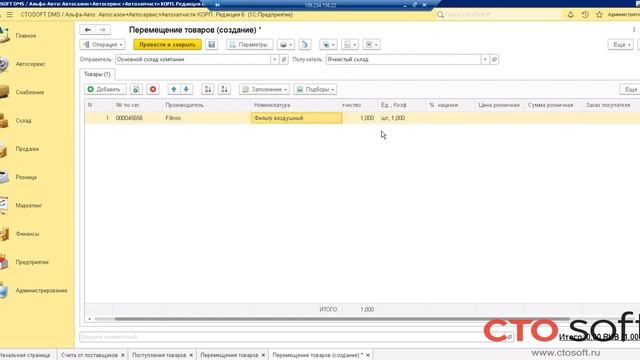
Task: Click Провести и закрыть button
Action: click(167, 44)
